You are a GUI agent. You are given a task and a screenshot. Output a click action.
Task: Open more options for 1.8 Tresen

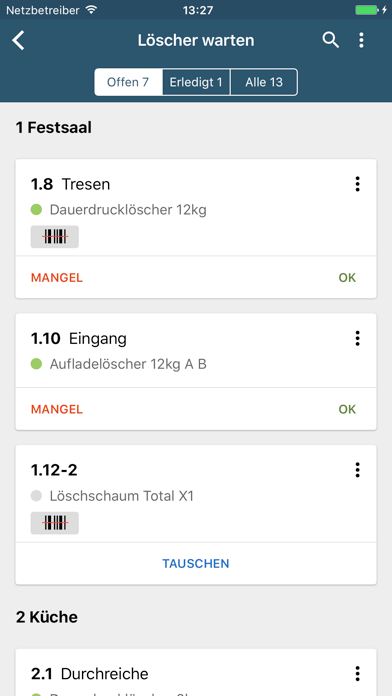(357, 184)
